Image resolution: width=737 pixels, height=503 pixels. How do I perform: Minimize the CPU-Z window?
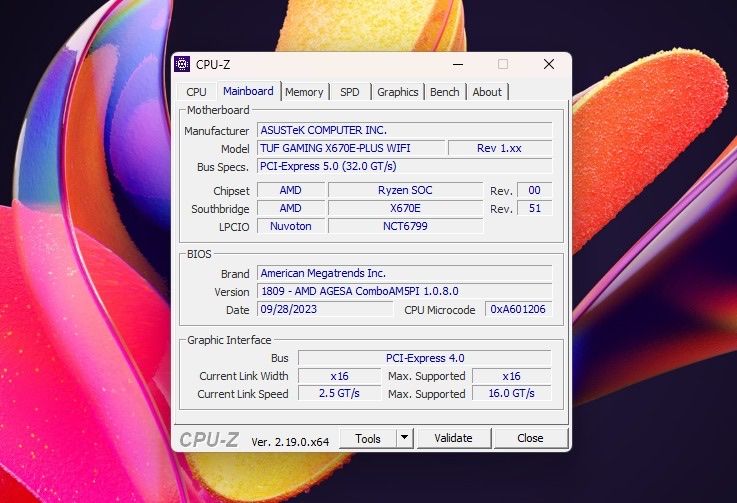tap(458, 64)
